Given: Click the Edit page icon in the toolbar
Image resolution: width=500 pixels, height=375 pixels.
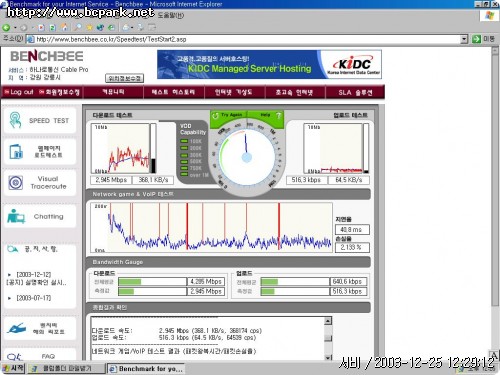Looking at the screenshot, I should (x=152, y=27).
